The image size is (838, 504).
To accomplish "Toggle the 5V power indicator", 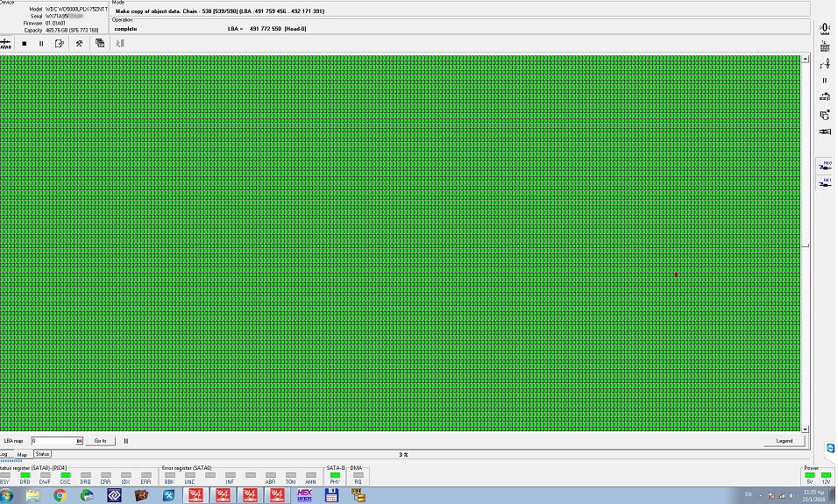I will (810, 475).
